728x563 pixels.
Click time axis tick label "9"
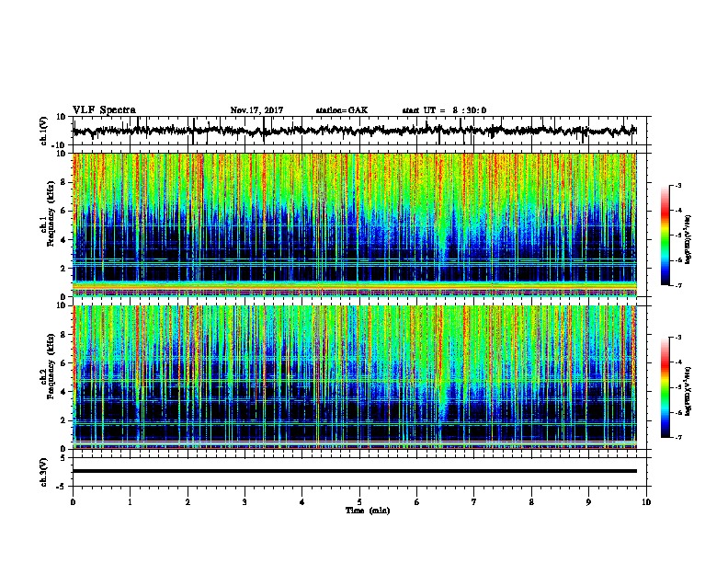588,501
